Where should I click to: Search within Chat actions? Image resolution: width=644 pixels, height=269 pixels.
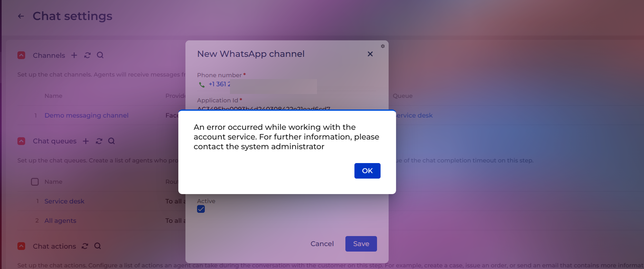(x=98, y=246)
